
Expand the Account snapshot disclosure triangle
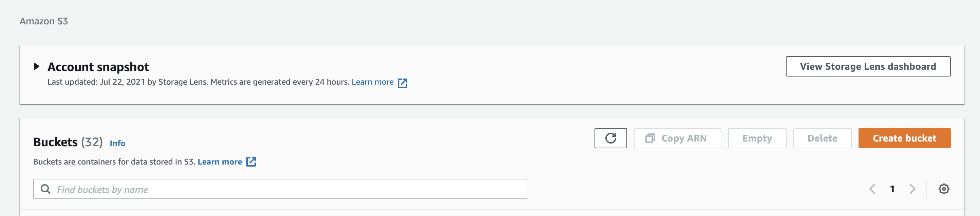click(x=37, y=67)
